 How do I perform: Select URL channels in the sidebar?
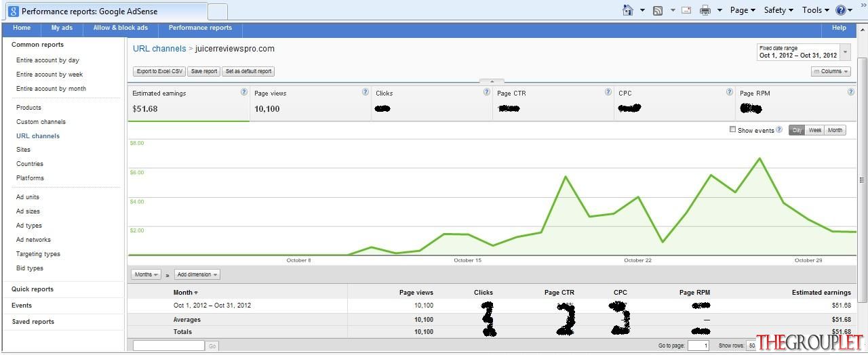click(38, 136)
